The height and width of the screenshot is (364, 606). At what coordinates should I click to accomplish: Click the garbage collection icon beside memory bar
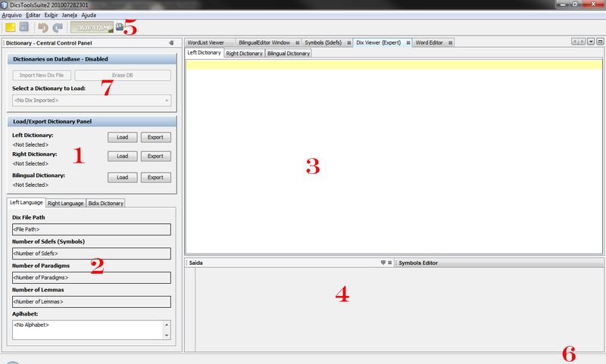pos(120,27)
